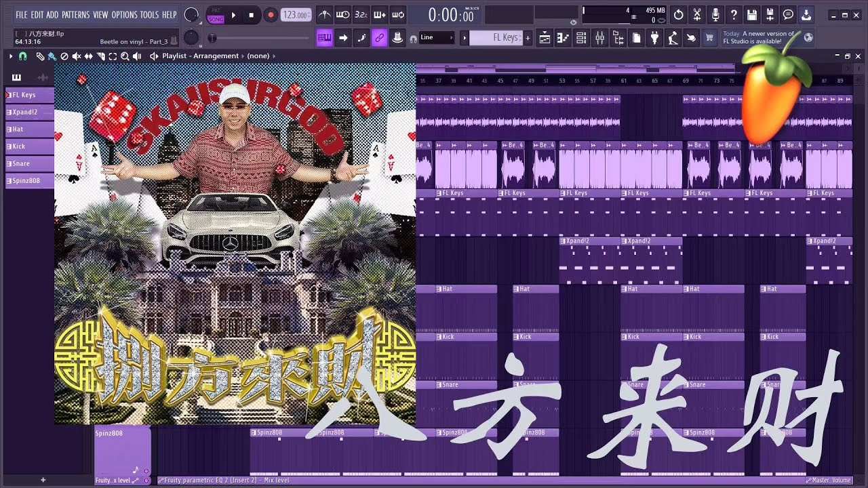Open the Browser view icon

618,38
